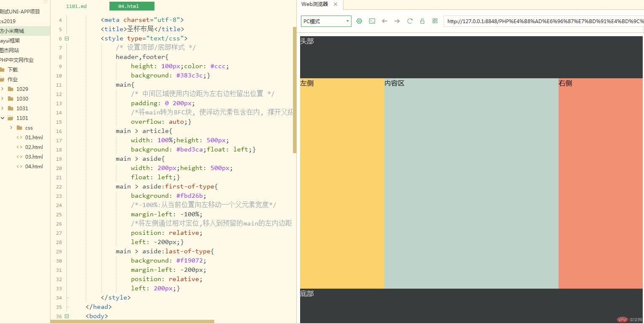
Task: Click the 下载 folder icon
Action: 2,70
